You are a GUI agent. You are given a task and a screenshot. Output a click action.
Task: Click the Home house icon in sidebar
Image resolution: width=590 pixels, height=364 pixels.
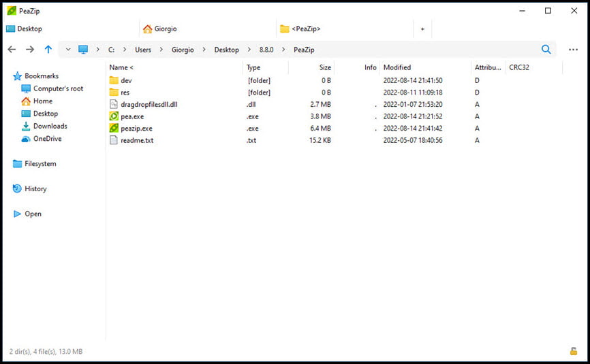[x=26, y=101]
